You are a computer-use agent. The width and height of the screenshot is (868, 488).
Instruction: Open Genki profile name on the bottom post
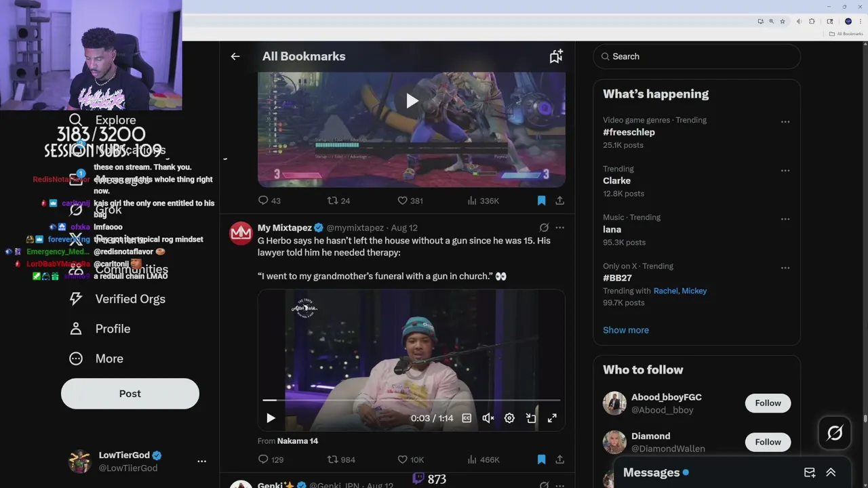tap(276, 485)
